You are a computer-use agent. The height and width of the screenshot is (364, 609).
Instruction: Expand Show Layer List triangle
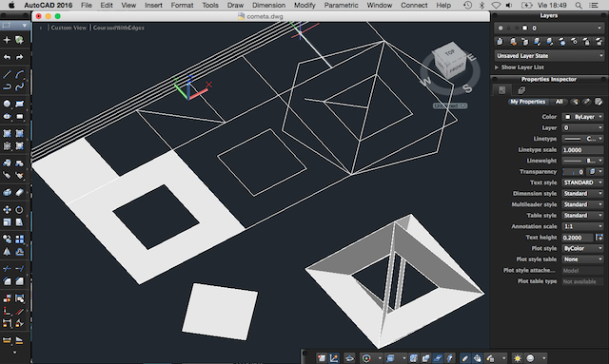(497, 67)
